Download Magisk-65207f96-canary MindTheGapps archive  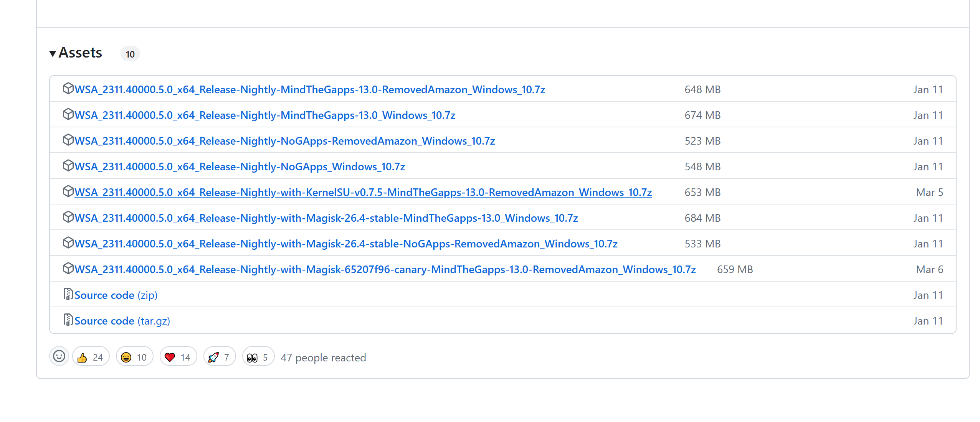[x=385, y=269]
